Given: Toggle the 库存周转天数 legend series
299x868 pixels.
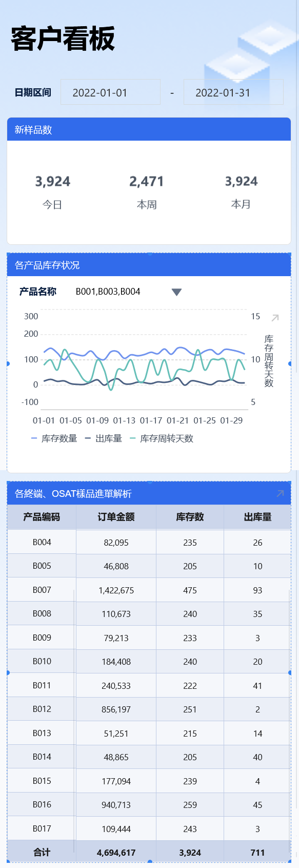Looking at the screenshot, I should click(162, 438).
